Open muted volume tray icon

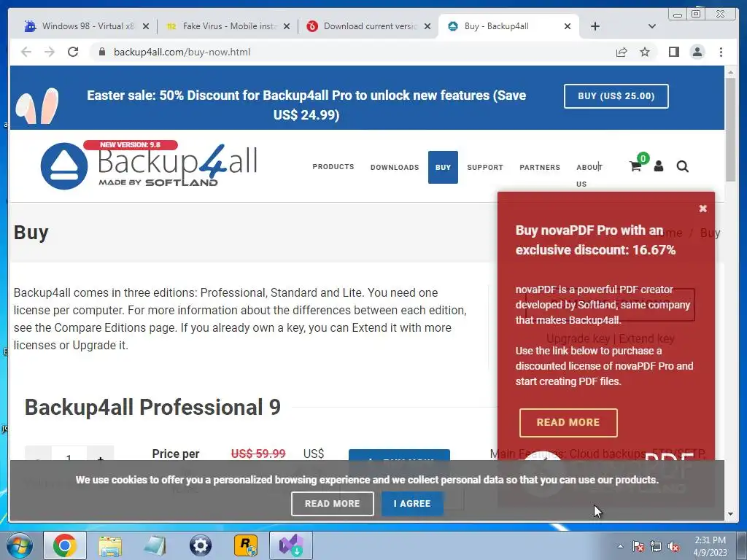673,546
